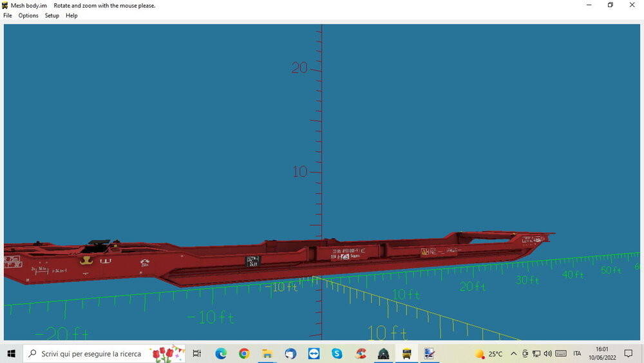Restore down the Mesh viewer window
Image resolution: width=644 pixels, height=363 pixels.
(611, 5)
